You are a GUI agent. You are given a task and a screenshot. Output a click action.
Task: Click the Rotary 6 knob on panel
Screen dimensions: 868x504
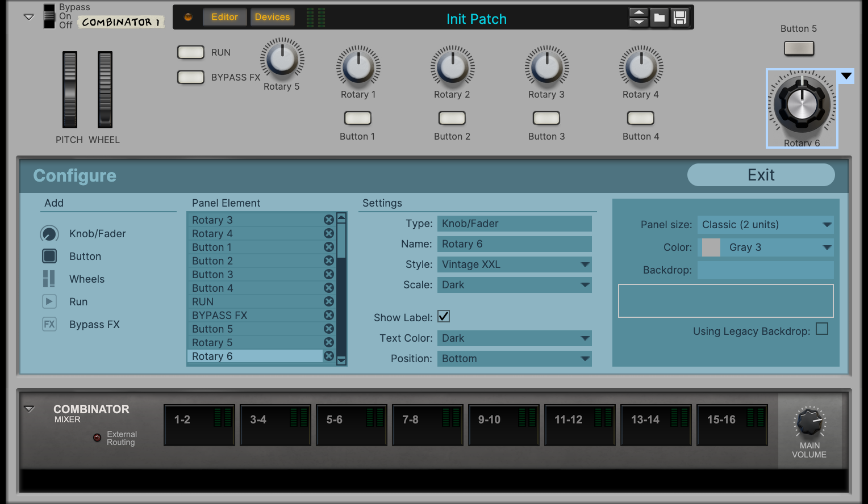coord(802,104)
